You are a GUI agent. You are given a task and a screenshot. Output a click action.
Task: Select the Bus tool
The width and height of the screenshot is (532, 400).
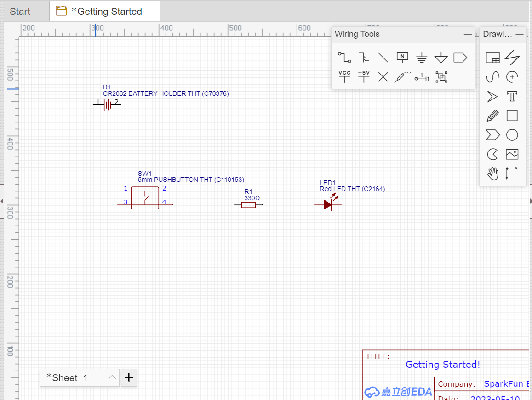[x=364, y=57]
